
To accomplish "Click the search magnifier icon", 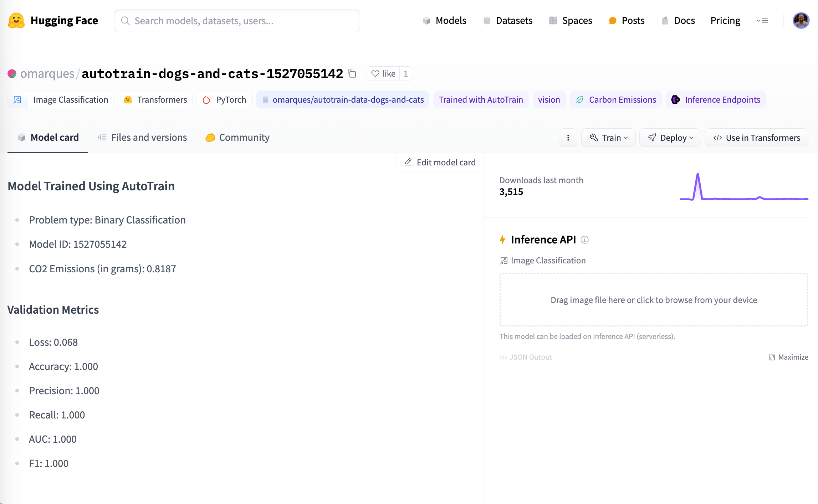I will tap(125, 21).
